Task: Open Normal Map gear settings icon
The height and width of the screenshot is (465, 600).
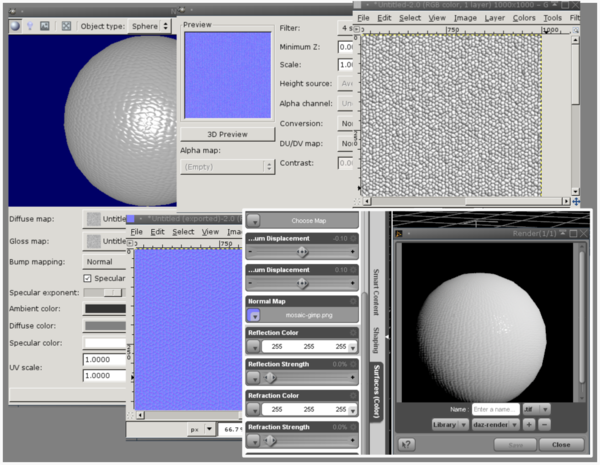Action: click(x=353, y=301)
